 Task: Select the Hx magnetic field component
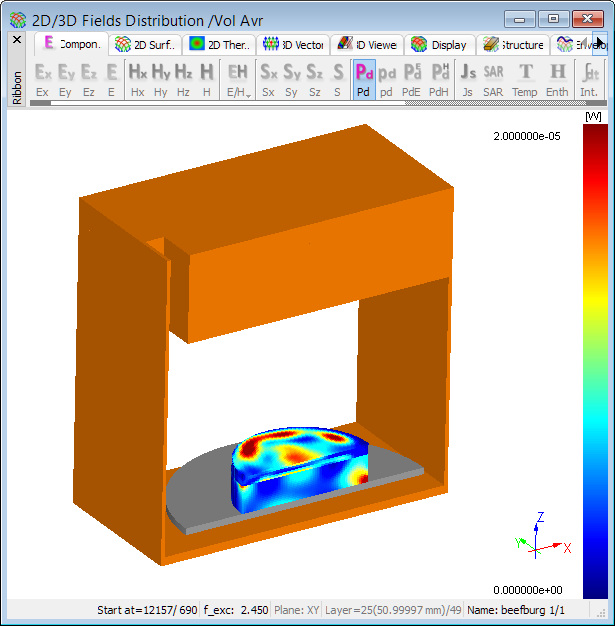coord(138,78)
